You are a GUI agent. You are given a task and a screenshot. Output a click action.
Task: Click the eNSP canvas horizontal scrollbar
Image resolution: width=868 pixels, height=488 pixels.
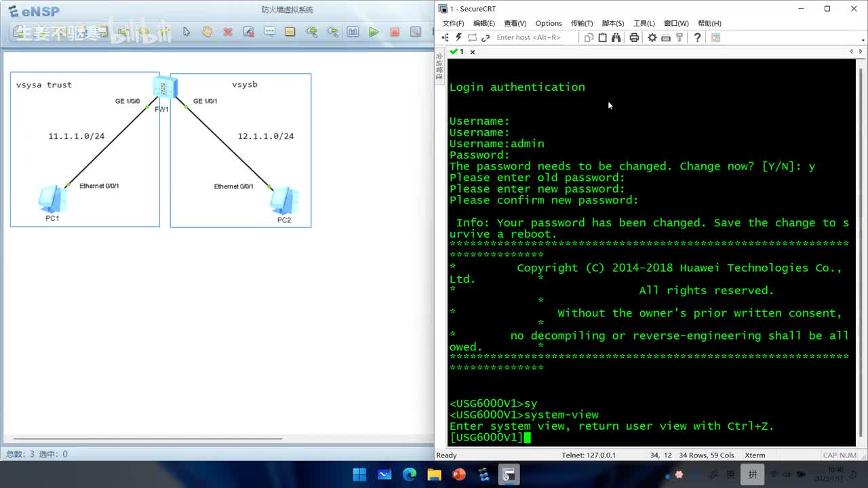tap(147, 439)
